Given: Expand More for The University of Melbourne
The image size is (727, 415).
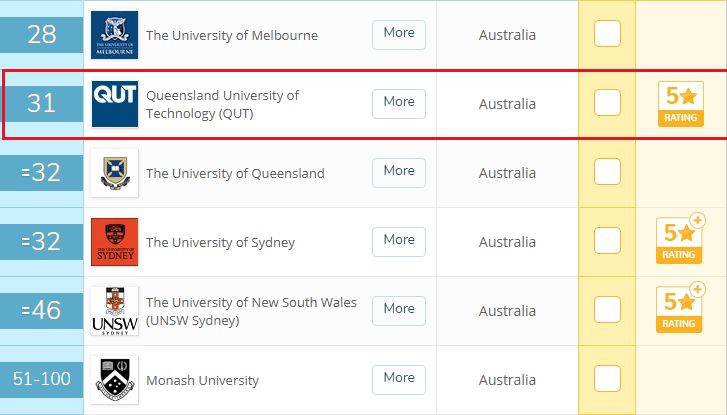Looking at the screenshot, I should 399,35.
